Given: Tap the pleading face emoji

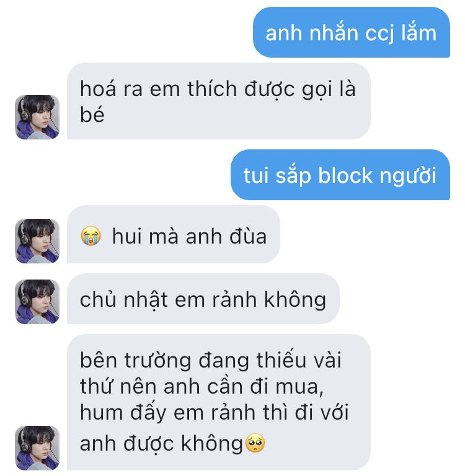Looking at the screenshot, I should coord(255,443).
